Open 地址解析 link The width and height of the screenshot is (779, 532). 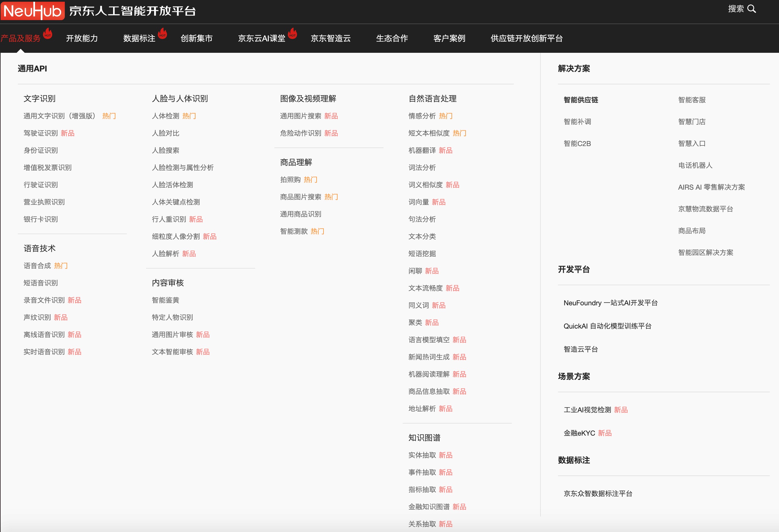tap(422, 409)
